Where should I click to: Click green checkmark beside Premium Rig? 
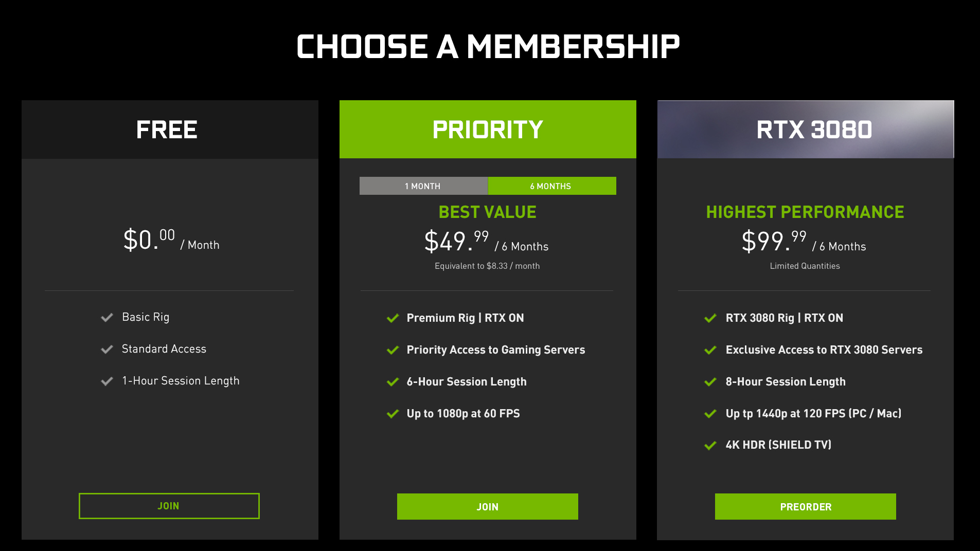click(x=393, y=318)
